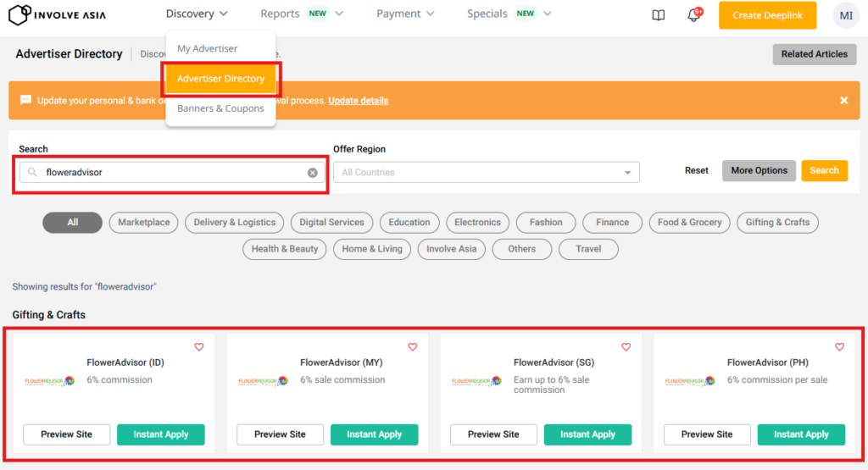Favorite FlowerAdvisor (SG) with heart
Viewport: 868px width, 470px height.
click(626, 346)
